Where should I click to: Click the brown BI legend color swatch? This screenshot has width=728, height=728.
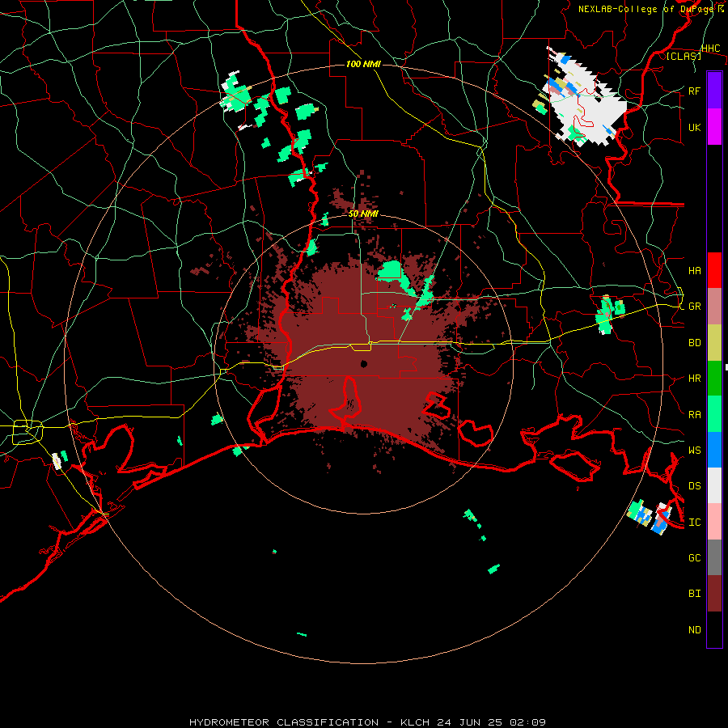714,594
